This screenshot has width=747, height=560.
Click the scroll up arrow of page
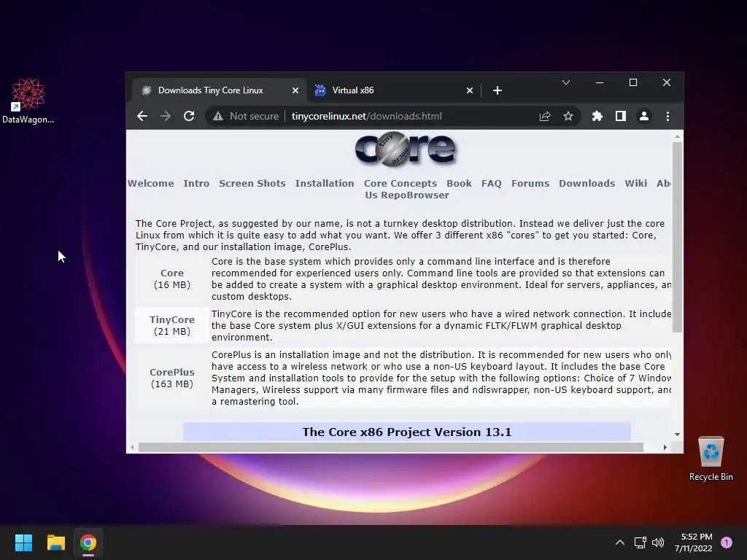[677, 136]
